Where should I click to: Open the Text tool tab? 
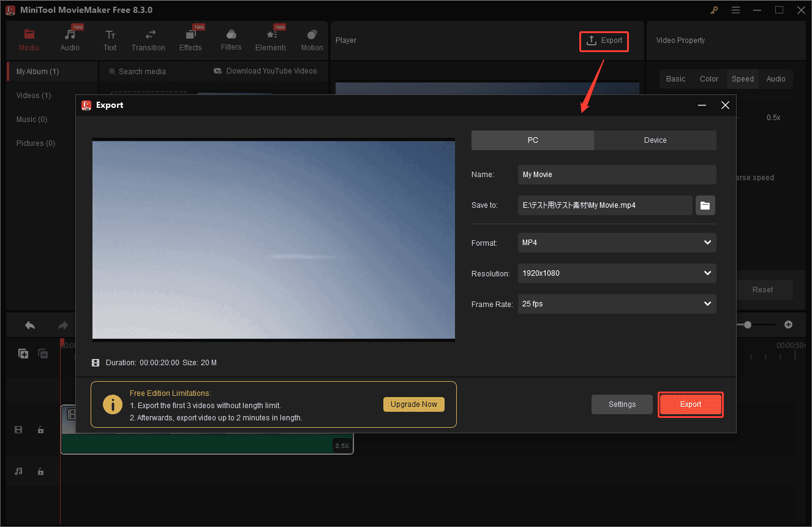(110, 40)
